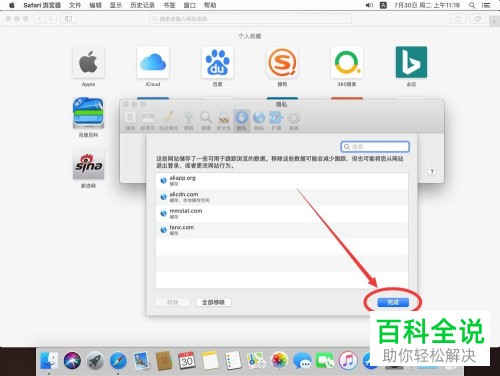Open Photos icon in Dock

point(279,361)
